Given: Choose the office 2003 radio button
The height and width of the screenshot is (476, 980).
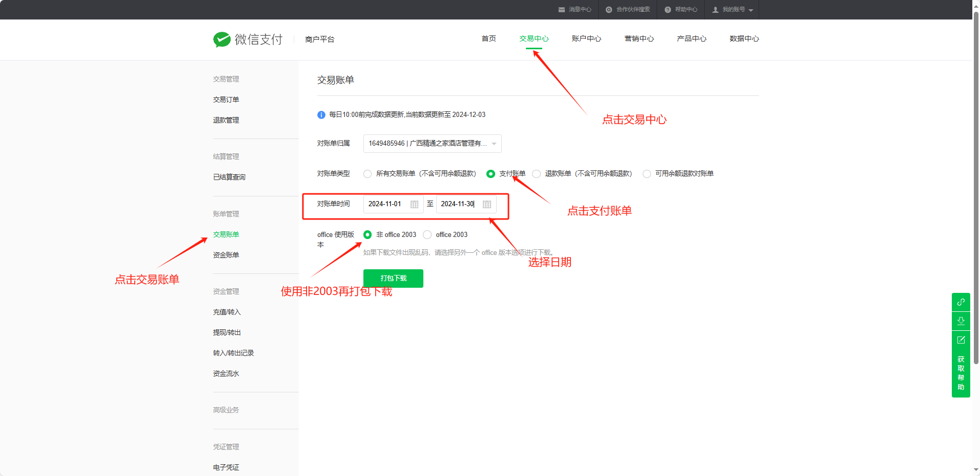Looking at the screenshot, I should [x=427, y=235].
